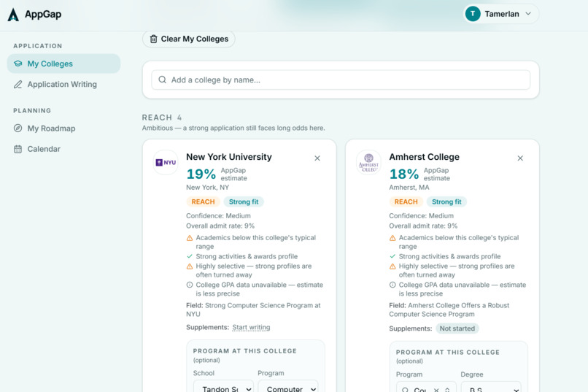This screenshot has height=392, width=588.
Task: Click the REACH badge on Amherst card
Action: (406, 201)
